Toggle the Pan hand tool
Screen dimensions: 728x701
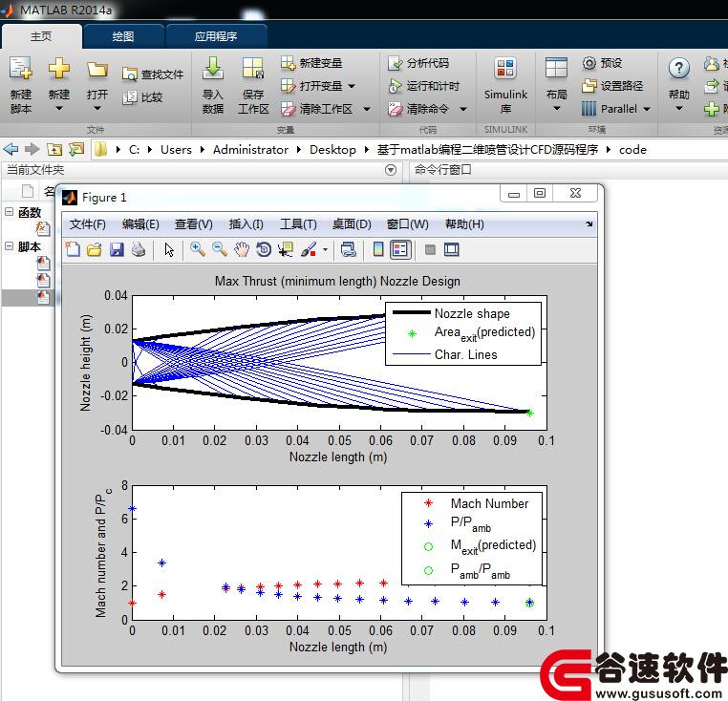(242, 250)
